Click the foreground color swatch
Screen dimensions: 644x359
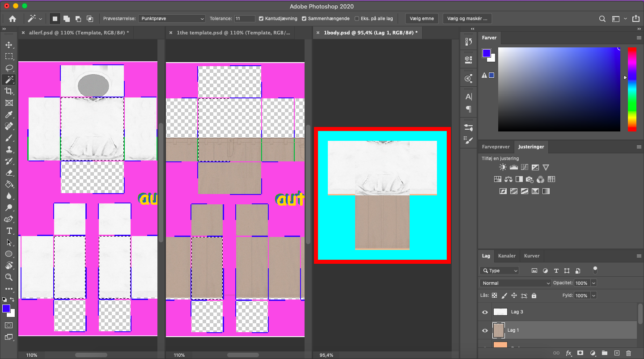tap(5, 308)
